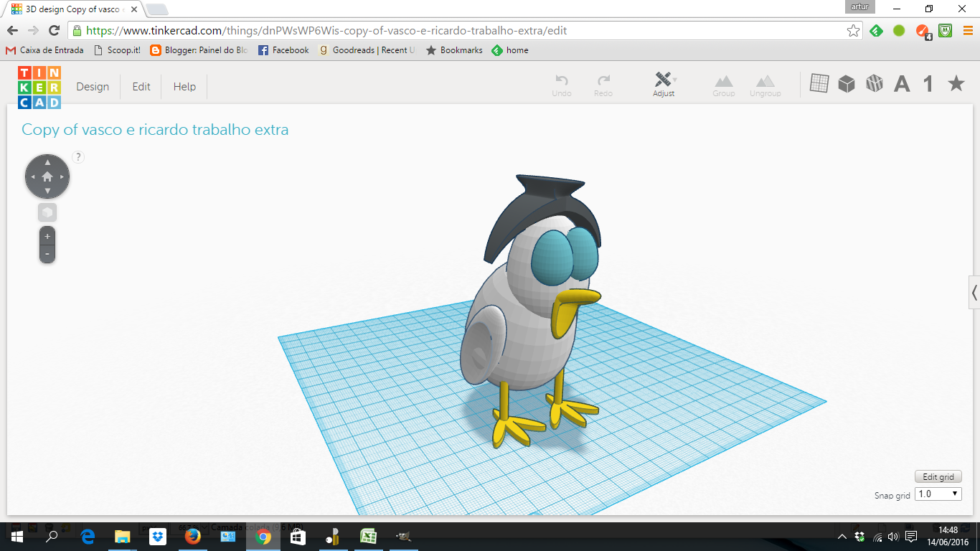Open the Edit menu
The image size is (980, 551).
click(x=141, y=87)
